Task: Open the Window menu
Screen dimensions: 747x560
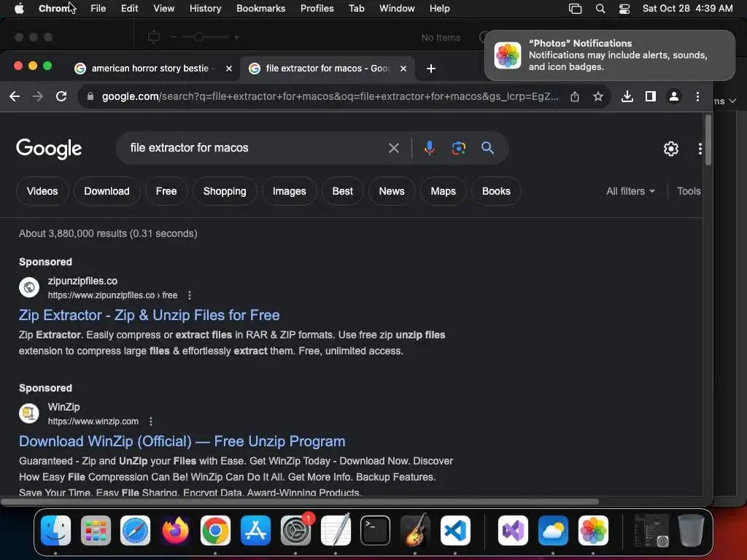Action: click(x=397, y=9)
